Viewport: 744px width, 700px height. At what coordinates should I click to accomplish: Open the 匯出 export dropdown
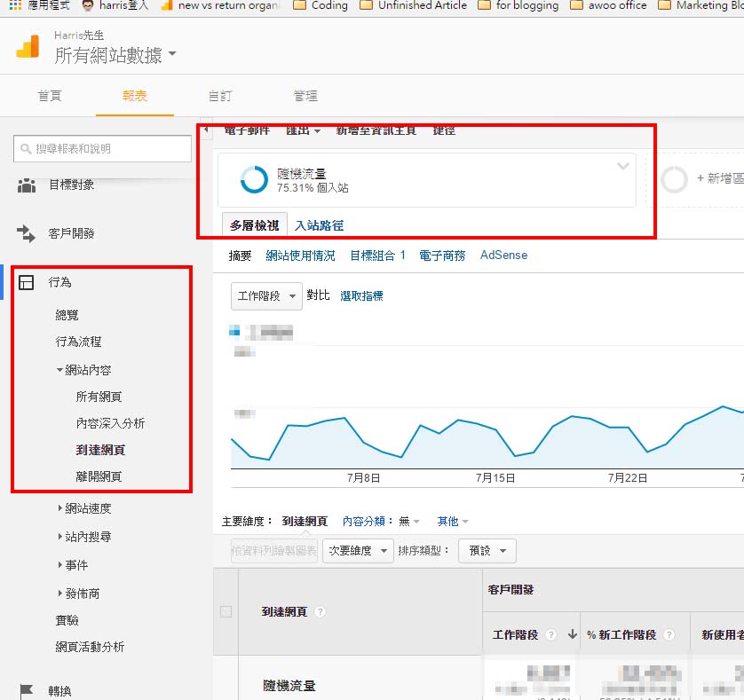pos(304,130)
